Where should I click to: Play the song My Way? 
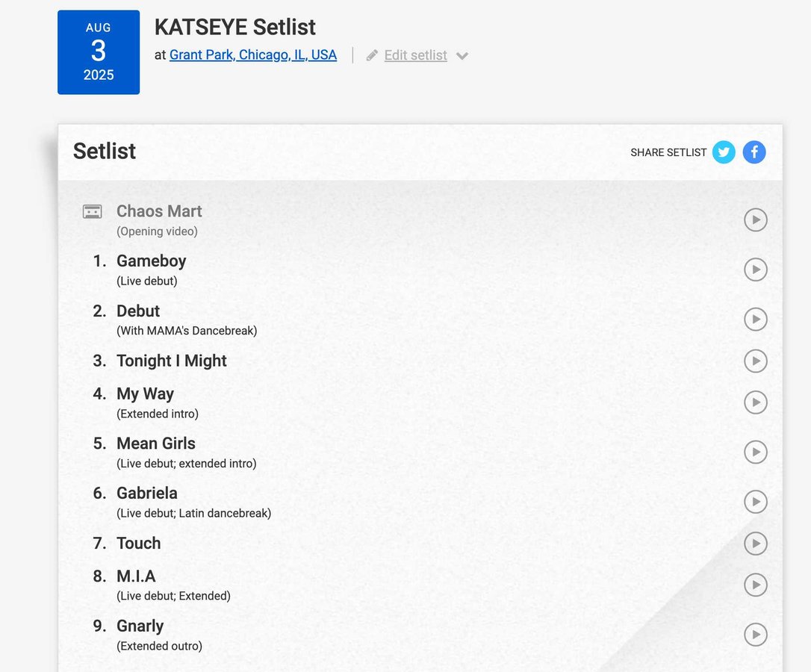[755, 402]
